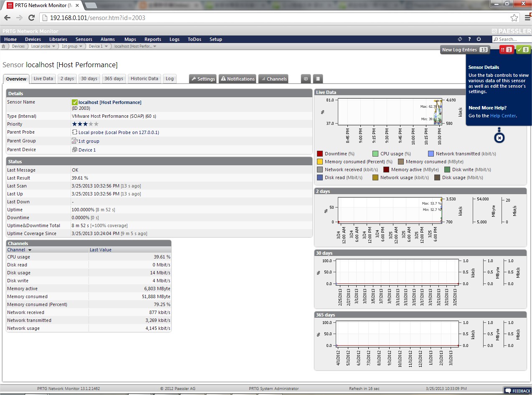Toggle the Downtime legend swatch
The height and width of the screenshot is (395, 532).
320,154
